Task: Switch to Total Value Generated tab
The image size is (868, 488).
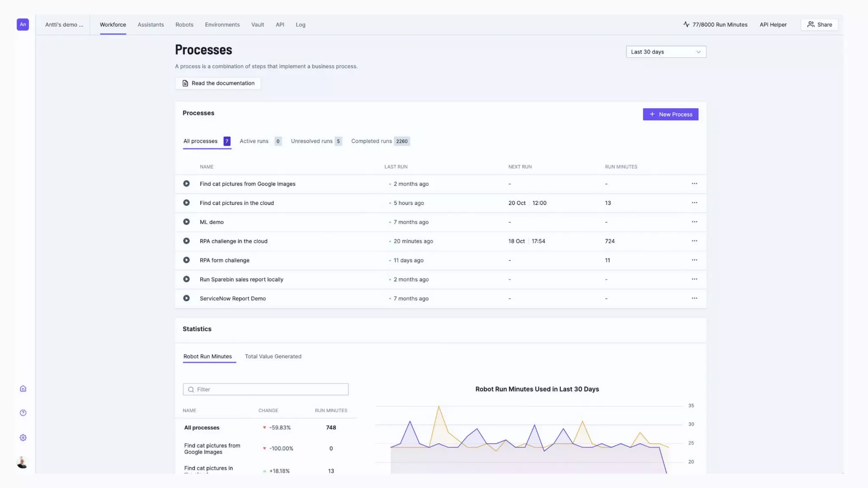Action: coord(273,356)
